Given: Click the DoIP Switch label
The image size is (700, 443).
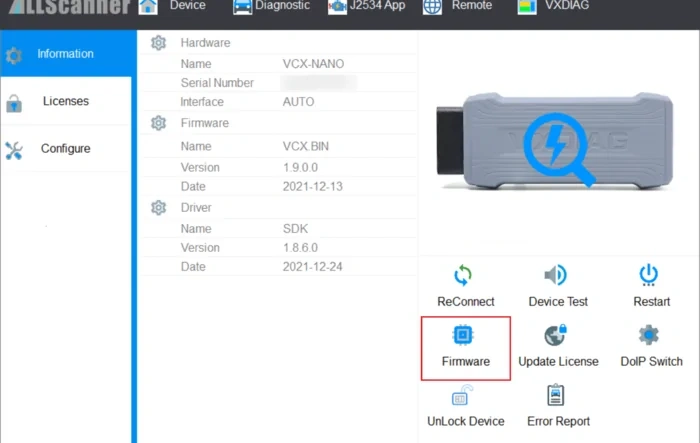Looking at the screenshot, I should tap(651, 361).
